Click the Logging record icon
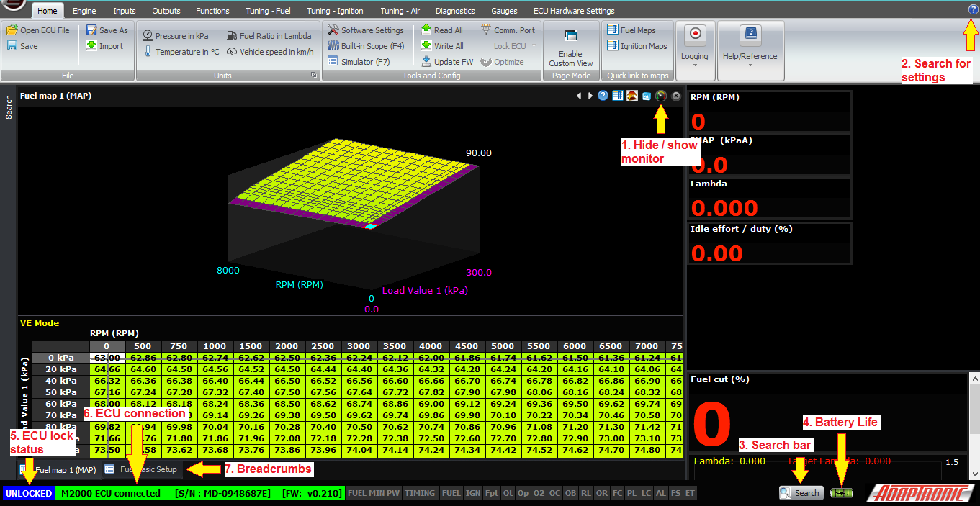The width and height of the screenshot is (980, 506). [695, 35]
